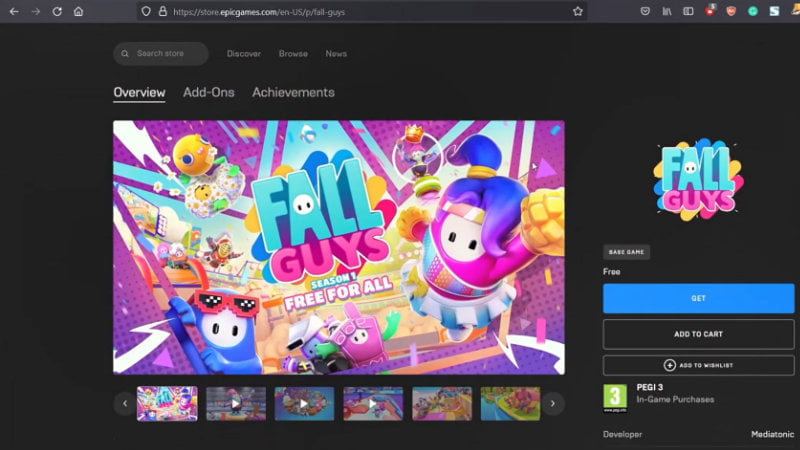Screen dimensions: 800x450
Task: Go back with the browser back arrow
Action: click(14, 11)
